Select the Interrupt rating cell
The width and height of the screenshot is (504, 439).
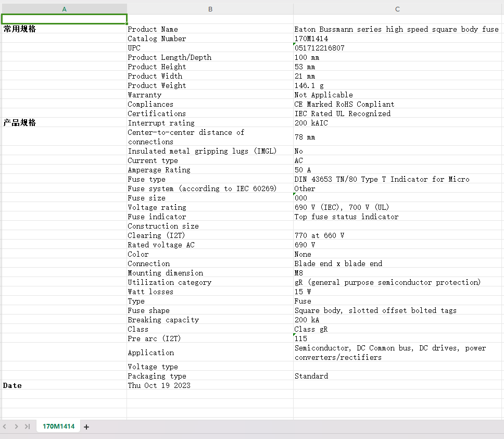[210, 123]
